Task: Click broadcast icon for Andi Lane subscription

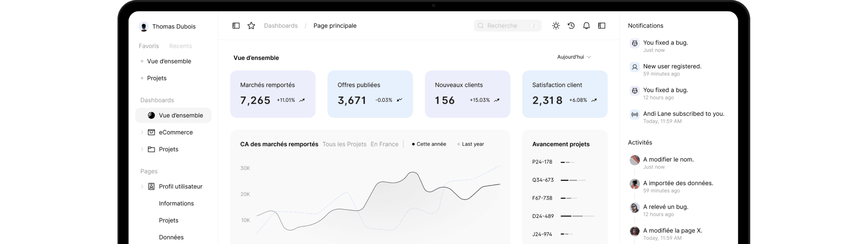Action: (634, 114)
